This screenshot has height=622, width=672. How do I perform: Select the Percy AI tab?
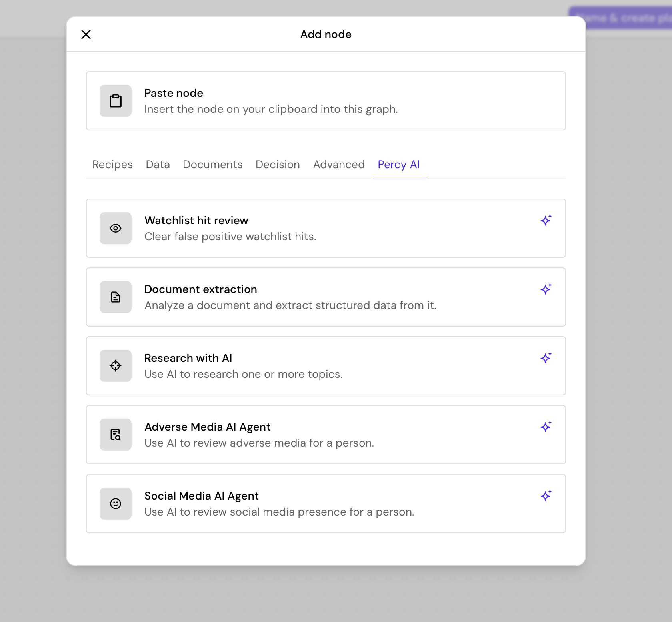coord(399,165)
